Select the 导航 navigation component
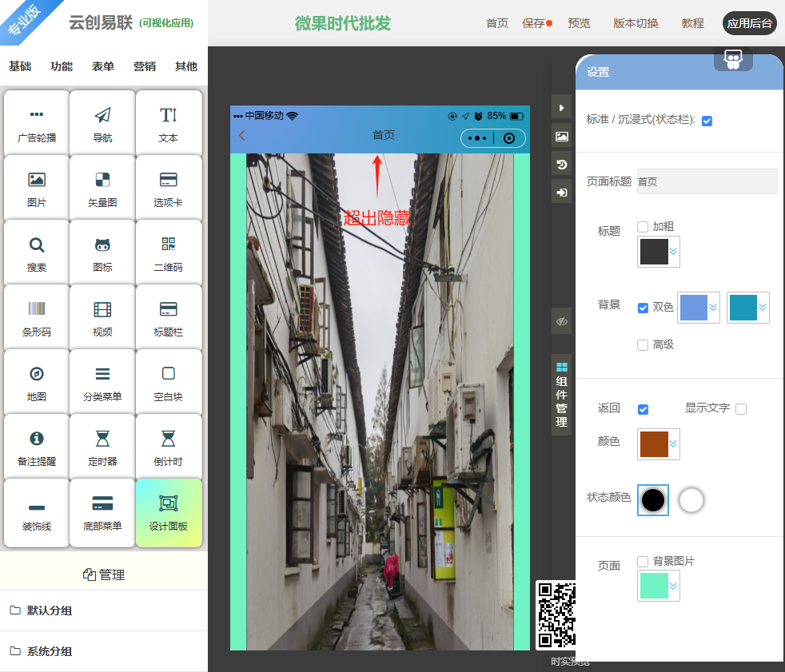Image resolution: width=785 pixels, height=672 pixels. [102, 123]
